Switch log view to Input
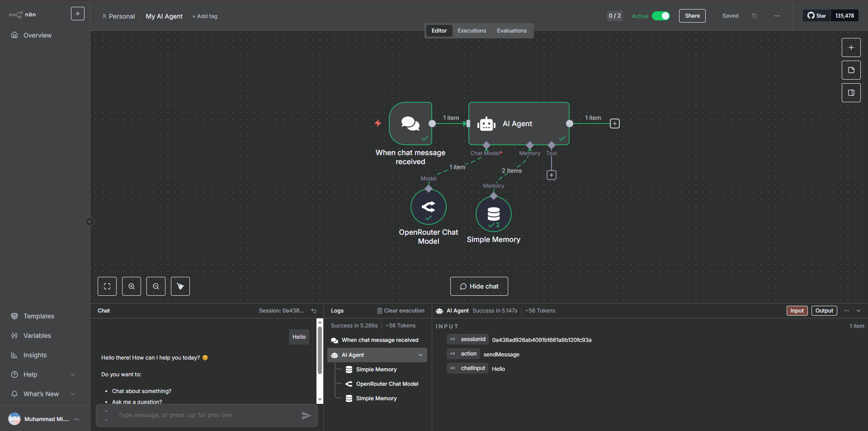The image size is (868, 431). (x=797, y=311)
